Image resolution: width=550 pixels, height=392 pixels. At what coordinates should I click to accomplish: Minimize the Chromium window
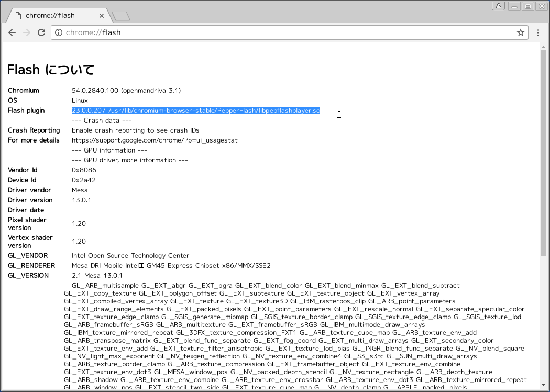coord(514,6)
